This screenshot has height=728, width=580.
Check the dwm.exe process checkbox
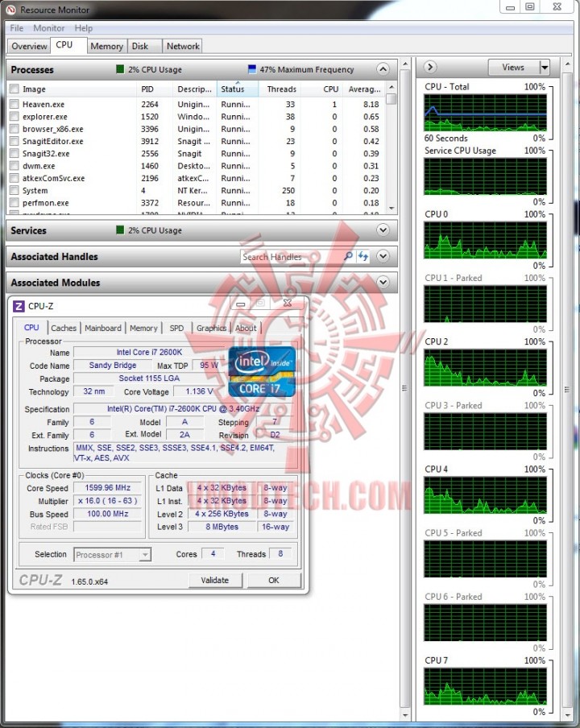(14, 166)
